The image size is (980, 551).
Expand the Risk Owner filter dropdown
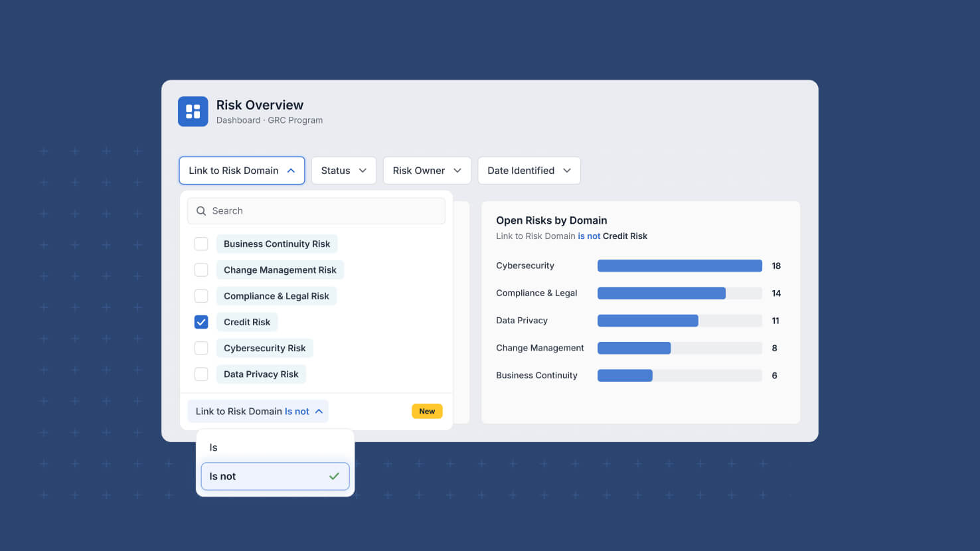tap(427, 171)
